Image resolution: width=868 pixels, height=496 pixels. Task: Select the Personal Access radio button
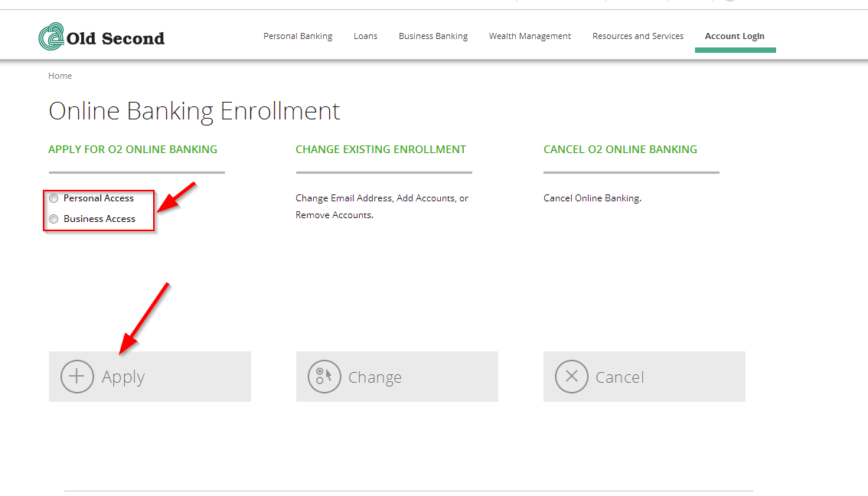(x=54, y=198)
